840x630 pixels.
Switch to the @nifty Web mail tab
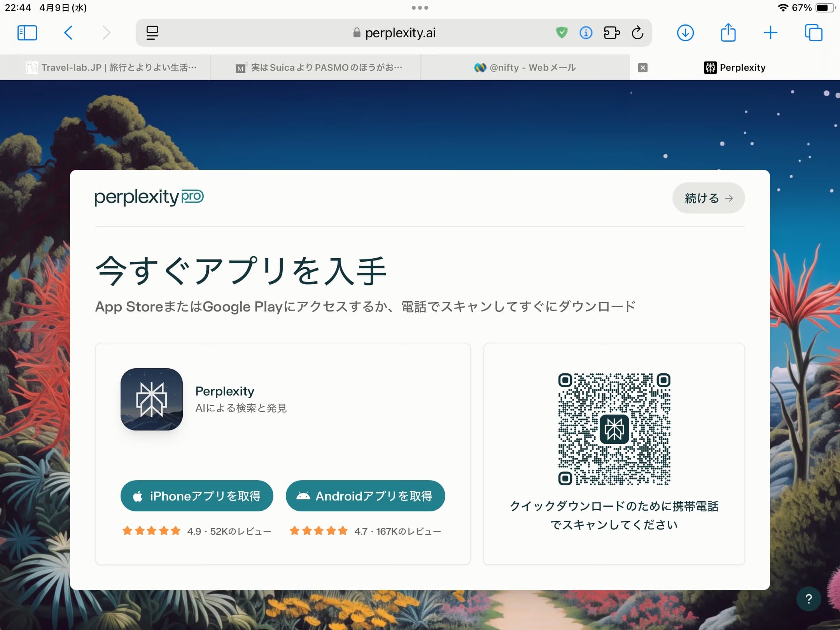point(525,68)
